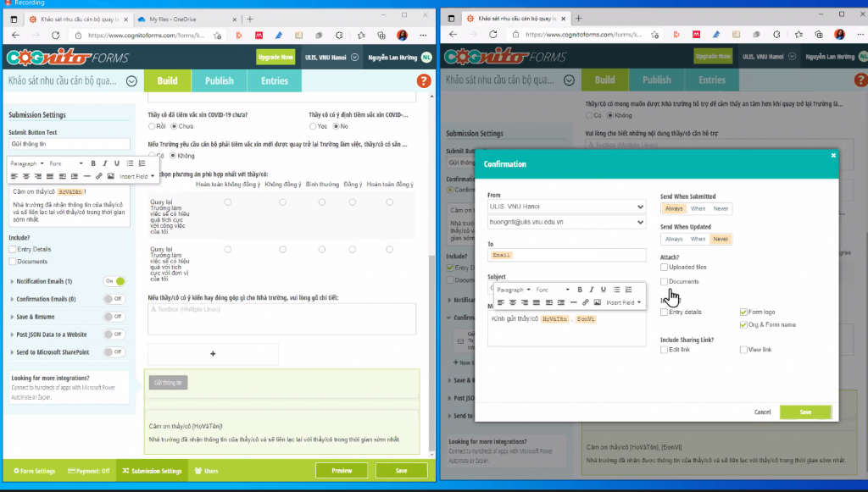
Task: Insert horizontal line in left window's editor toolbar
Action: tap(87, 176)
